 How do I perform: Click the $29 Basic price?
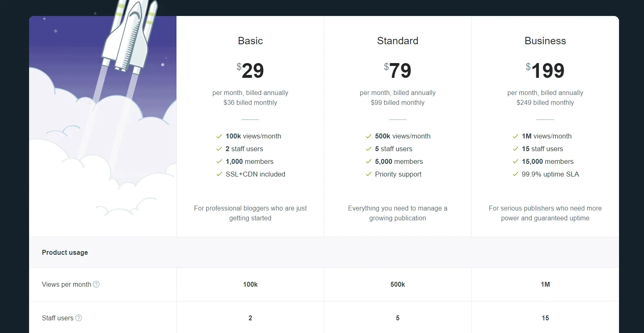pyautogui.click(x=250, y=70)
